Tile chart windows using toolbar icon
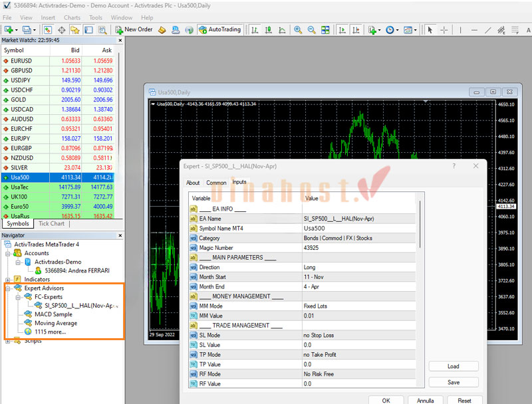 point(325,30)
